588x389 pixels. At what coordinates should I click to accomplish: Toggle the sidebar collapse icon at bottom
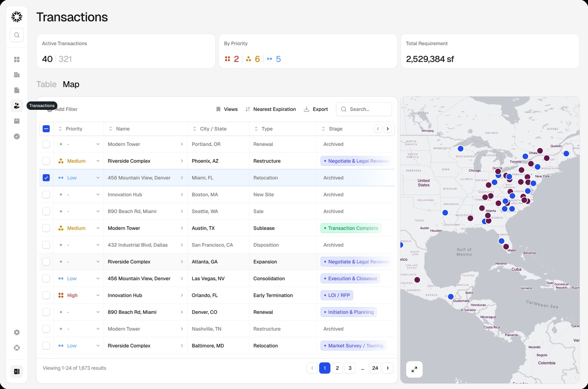(x=17, y=371)
